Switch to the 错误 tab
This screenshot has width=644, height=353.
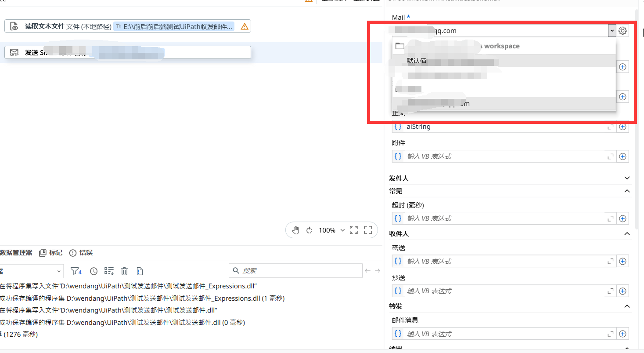point(81,253)
